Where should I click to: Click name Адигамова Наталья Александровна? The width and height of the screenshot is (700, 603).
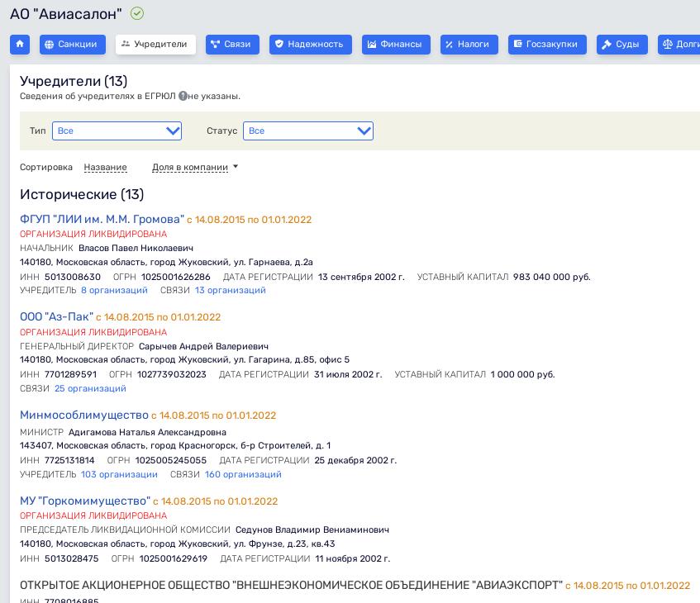coord(147,432)
